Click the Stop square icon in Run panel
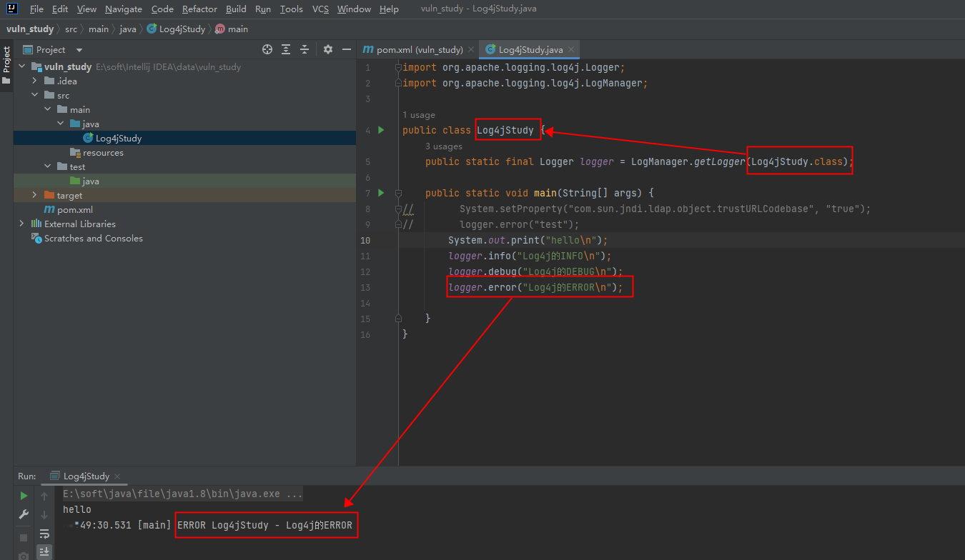 point(24,537)
